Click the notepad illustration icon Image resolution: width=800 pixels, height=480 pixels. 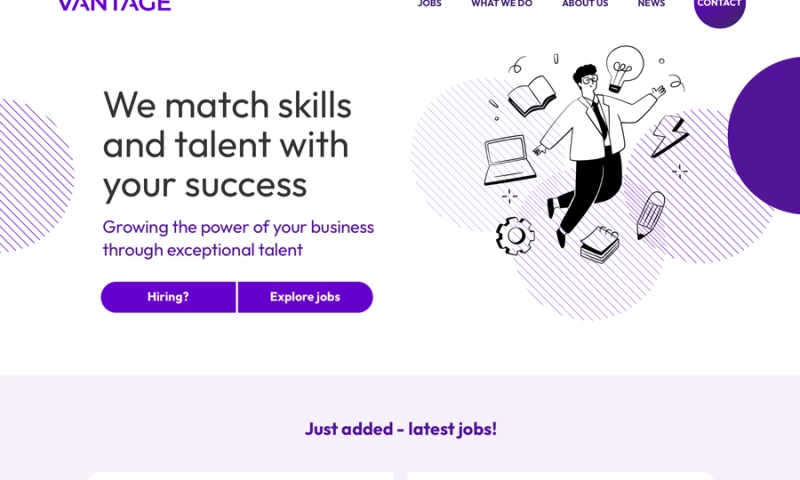pos(599,244)
